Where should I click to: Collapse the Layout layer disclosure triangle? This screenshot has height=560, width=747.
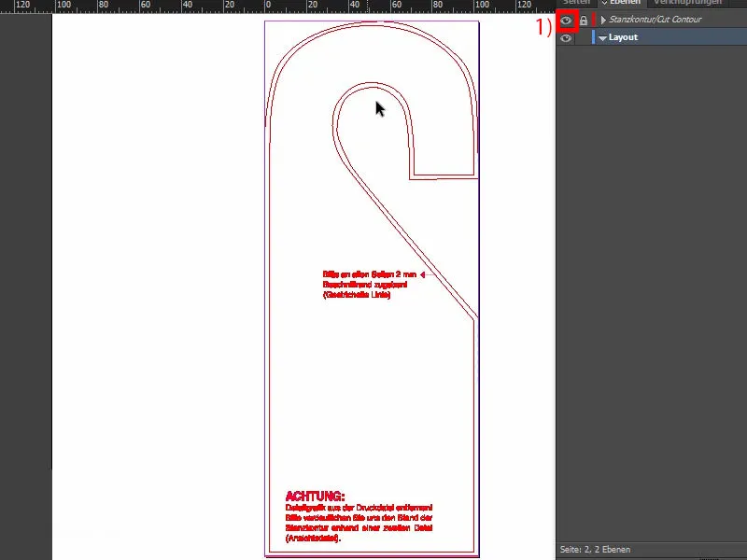click(x=602, y=38)
